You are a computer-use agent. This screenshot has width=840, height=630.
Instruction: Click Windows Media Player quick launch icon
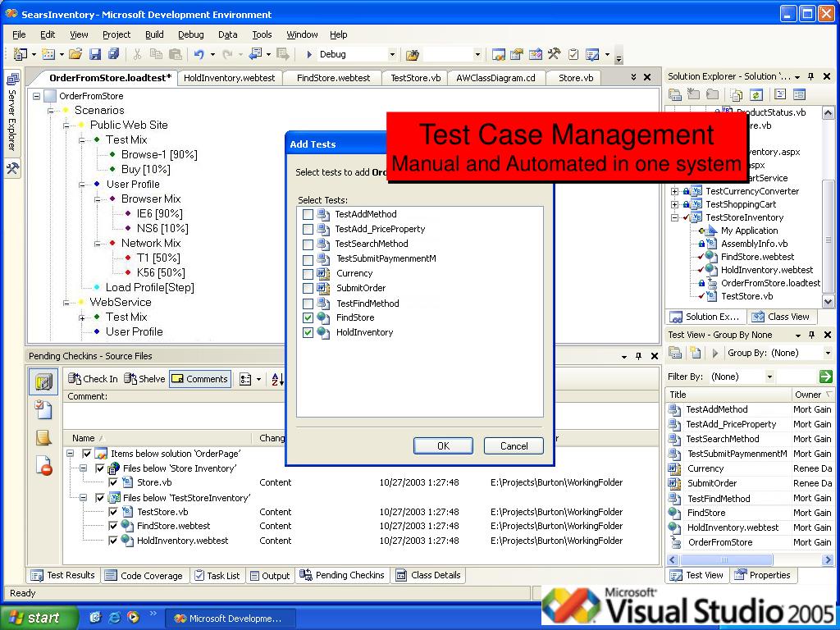click(133, 617)
